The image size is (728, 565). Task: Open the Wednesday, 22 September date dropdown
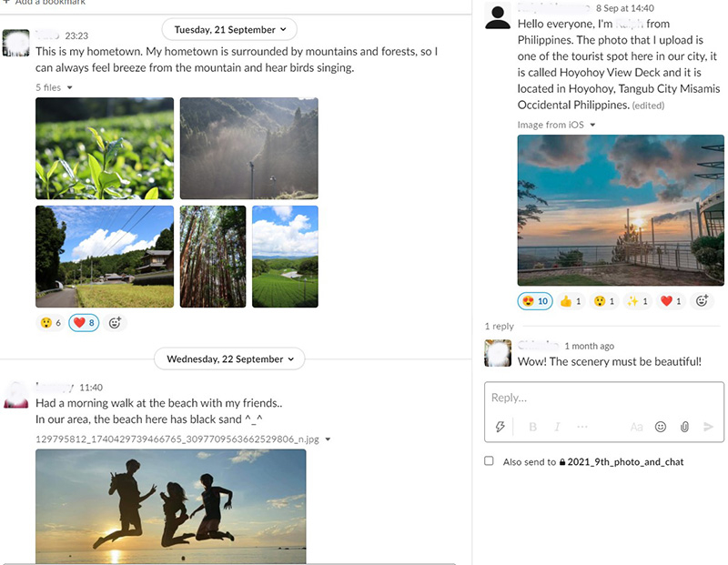(229, 358)
